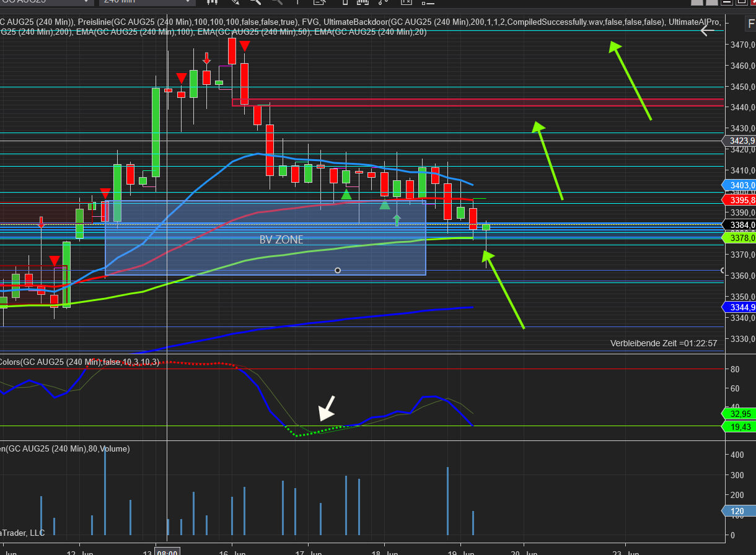Click the Verbleibende Zeit countdown text
The height and width of the screenshot is (555, 756).
tap(663, 343)
